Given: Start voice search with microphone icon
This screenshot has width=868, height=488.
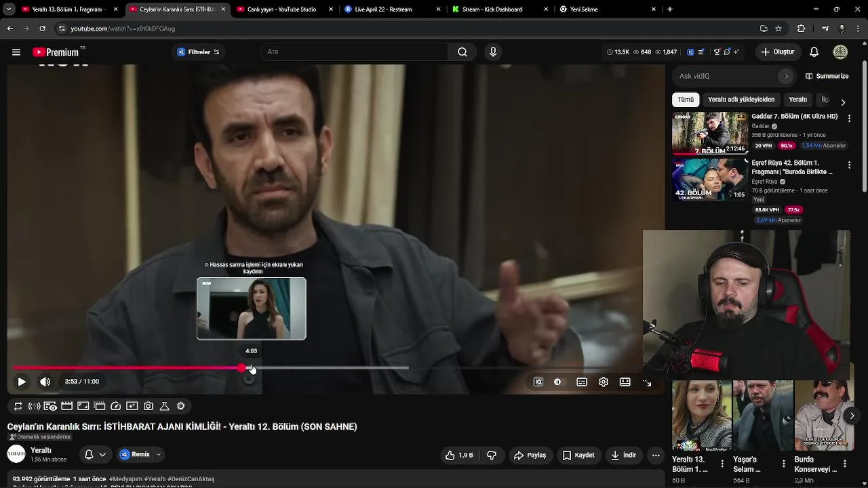Looking at the screenshot, I should click(x=493, y=52).
